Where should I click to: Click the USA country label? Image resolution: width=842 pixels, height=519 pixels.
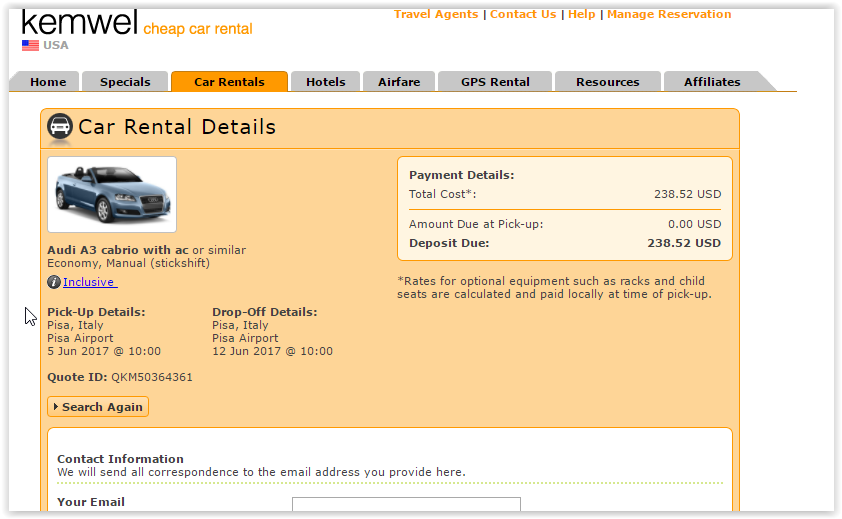coord(56,46)
